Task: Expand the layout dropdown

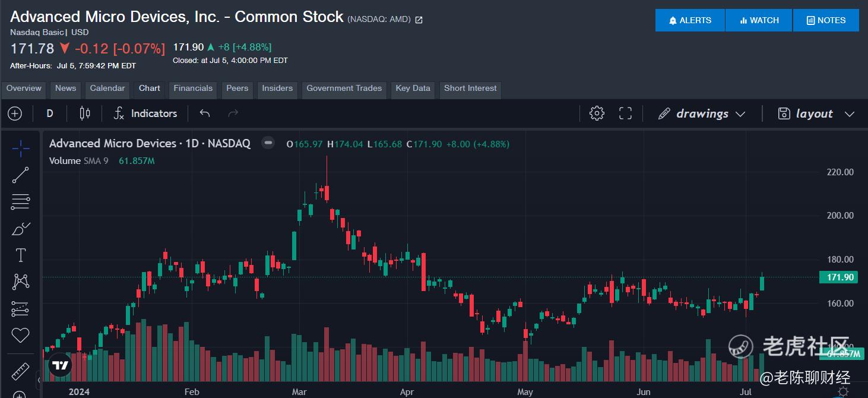Action: [816, 113]
